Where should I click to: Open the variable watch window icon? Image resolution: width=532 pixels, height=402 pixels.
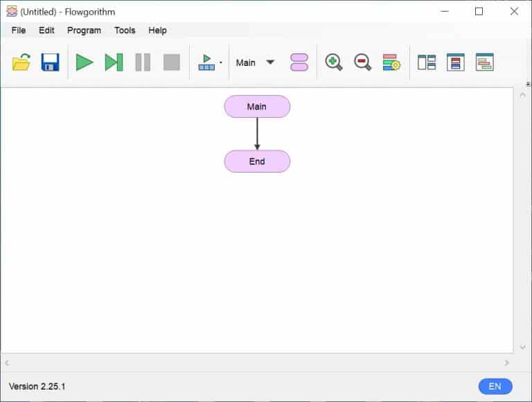tap(456, 62)
